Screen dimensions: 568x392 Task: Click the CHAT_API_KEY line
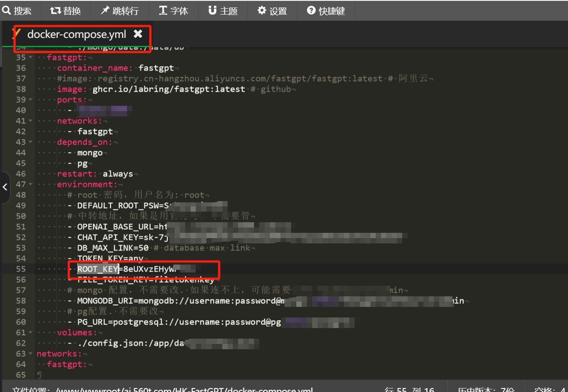237,237
